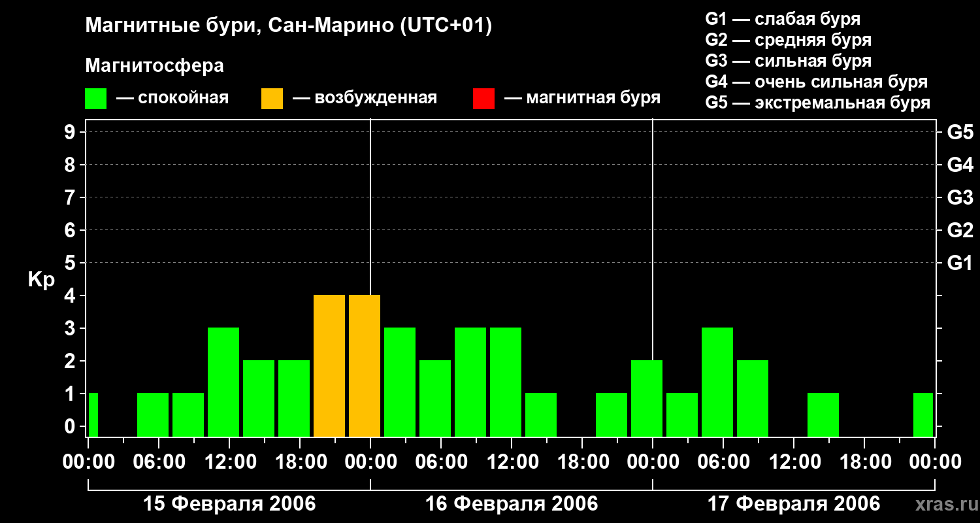The image size is (980, 523).
Task: Click the green Kp 3 bar starting at 01:00 on 16 February
Action: click(x=400, y=382)
